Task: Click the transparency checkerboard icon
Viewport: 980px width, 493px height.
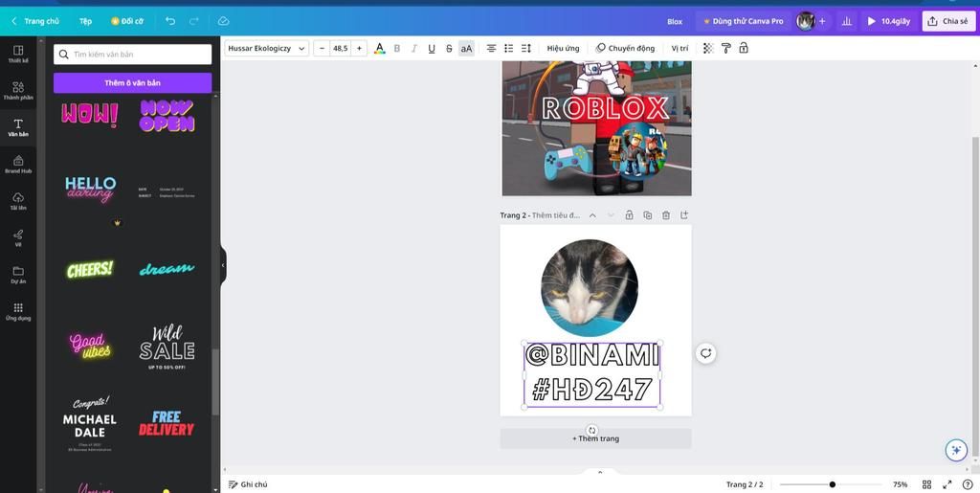Action: click(708, 48)
